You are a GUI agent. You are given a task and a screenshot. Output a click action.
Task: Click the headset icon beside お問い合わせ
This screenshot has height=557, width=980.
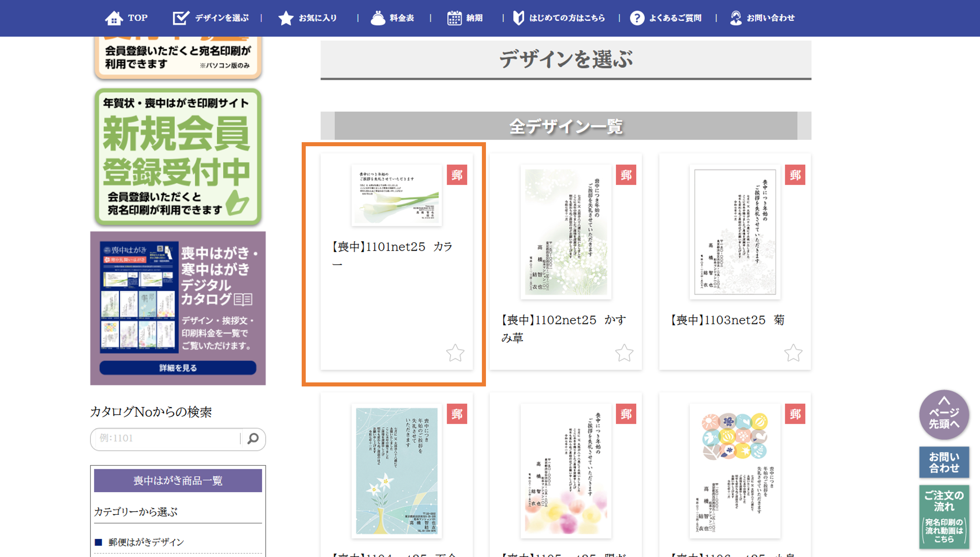[x=735, y=18]
